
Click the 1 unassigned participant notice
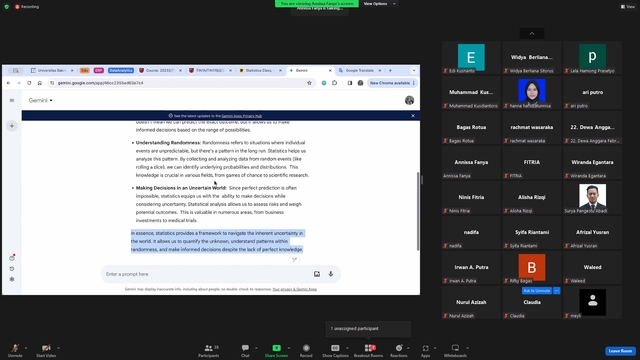368,329
